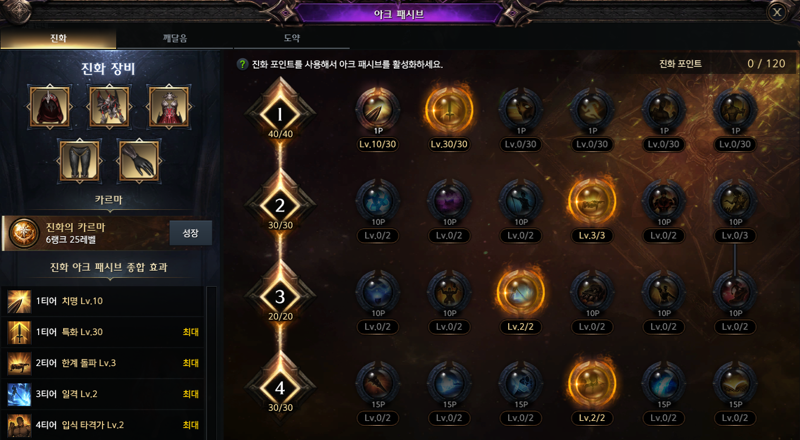
Task: Switch to the 도약 tab
Action: [292, 38]
